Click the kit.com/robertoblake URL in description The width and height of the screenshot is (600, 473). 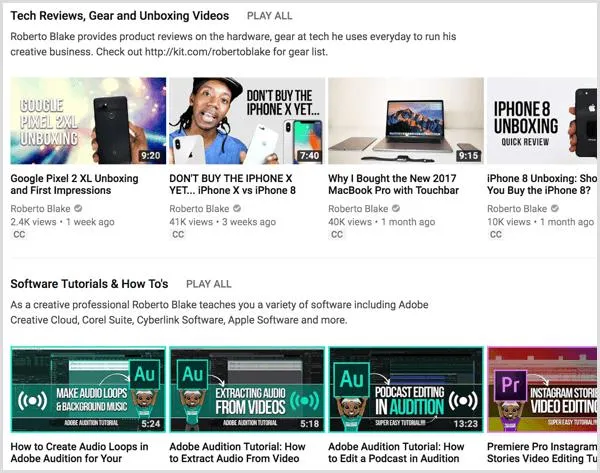(208, 52)
